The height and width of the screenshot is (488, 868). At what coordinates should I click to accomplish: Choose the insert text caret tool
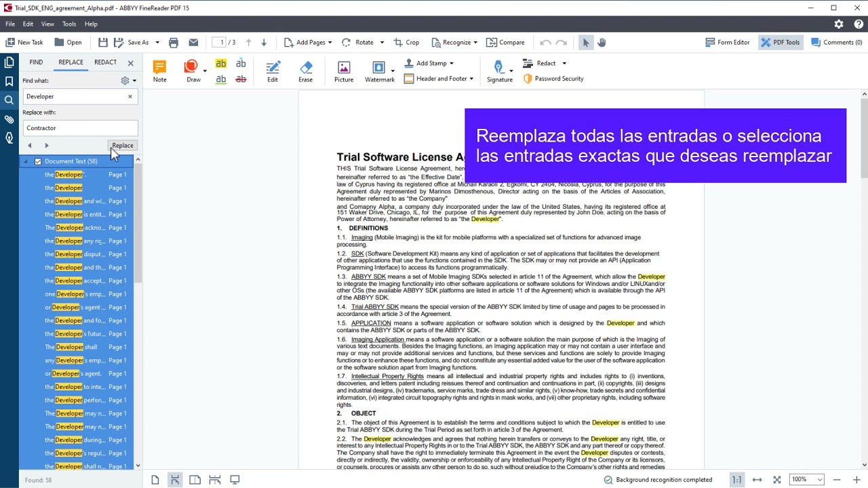[241, 64]
